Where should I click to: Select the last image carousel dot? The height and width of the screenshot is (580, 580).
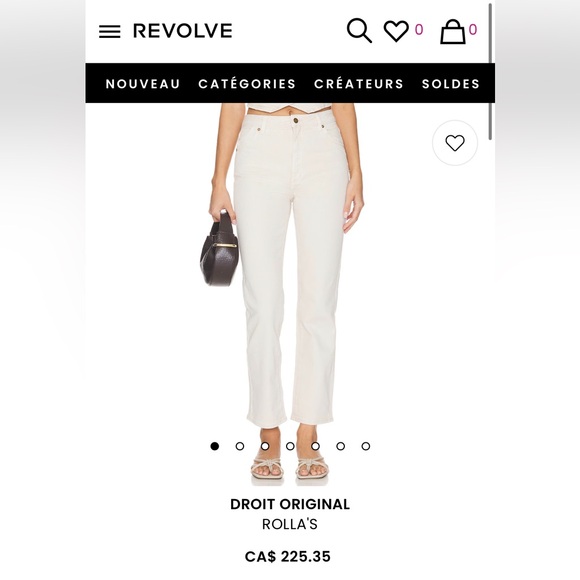click(366, 446)
